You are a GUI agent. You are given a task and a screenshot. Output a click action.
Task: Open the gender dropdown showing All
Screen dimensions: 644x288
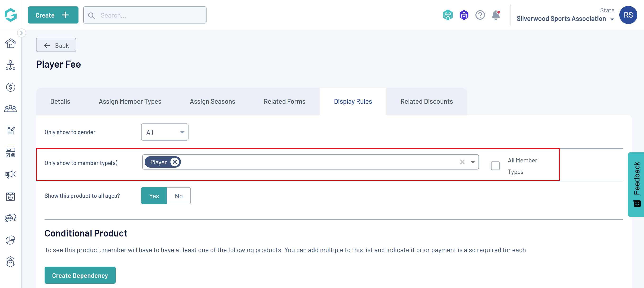tap(165, 132)
